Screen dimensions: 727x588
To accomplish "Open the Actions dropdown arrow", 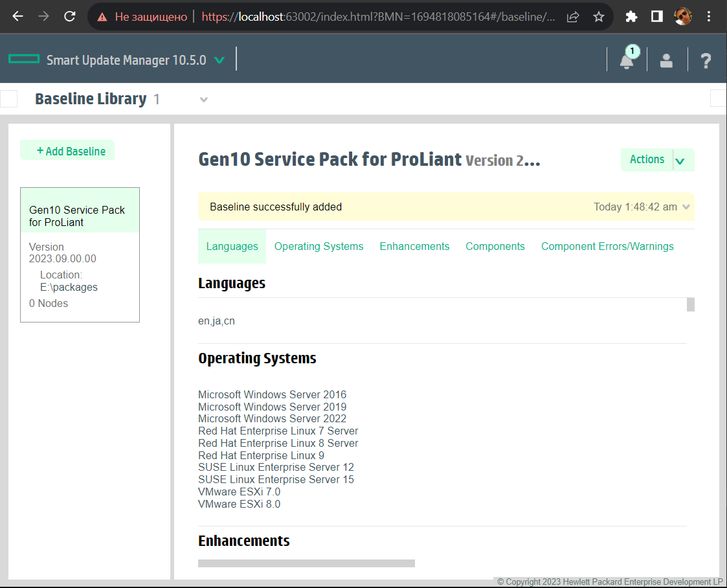I will (x=680, y=161).
